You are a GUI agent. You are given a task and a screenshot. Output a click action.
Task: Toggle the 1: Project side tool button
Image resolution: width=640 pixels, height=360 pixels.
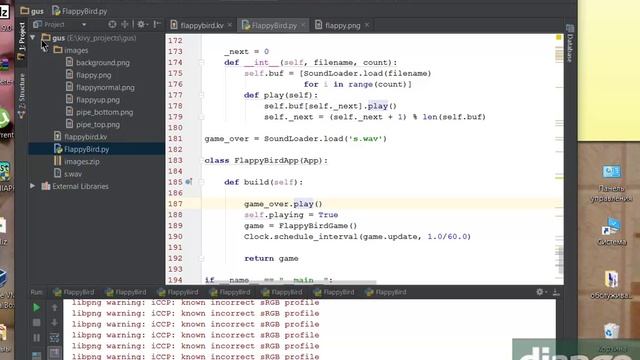22,41
